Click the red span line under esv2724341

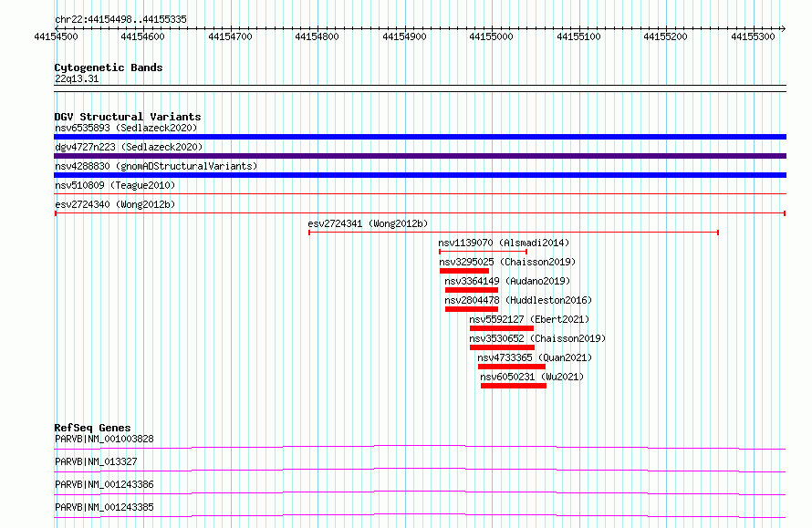(x=513, y=233)
